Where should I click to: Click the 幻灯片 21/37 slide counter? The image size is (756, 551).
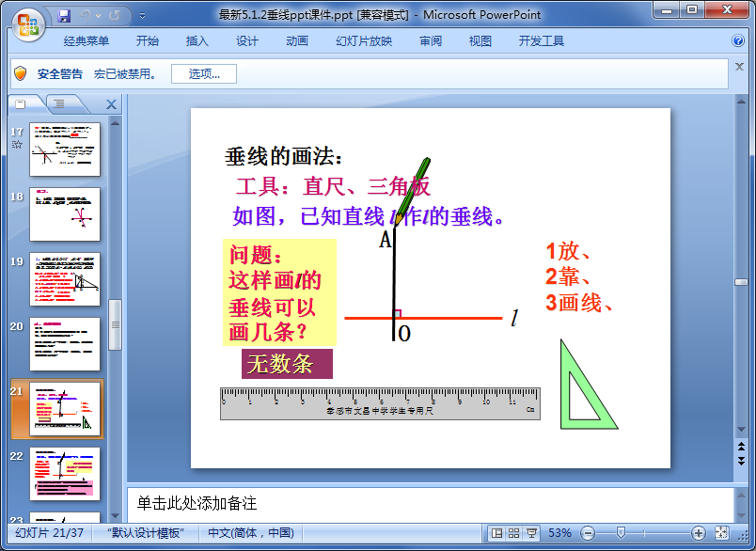[x=49, y=533]
